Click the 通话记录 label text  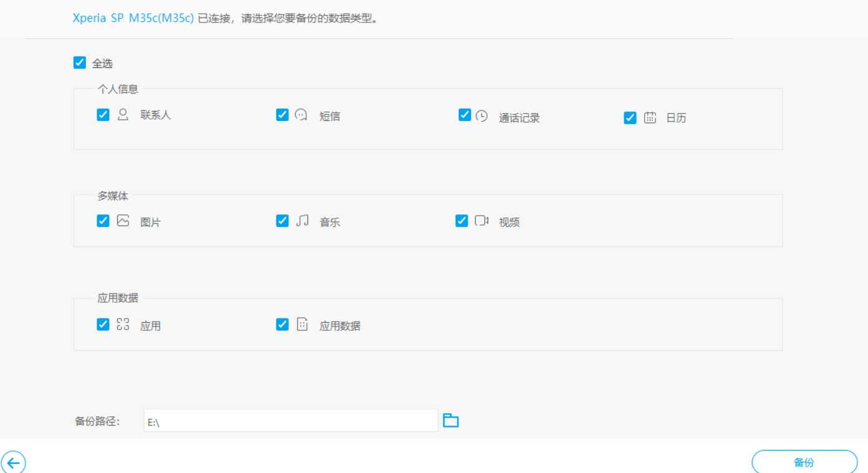point(519,118)
